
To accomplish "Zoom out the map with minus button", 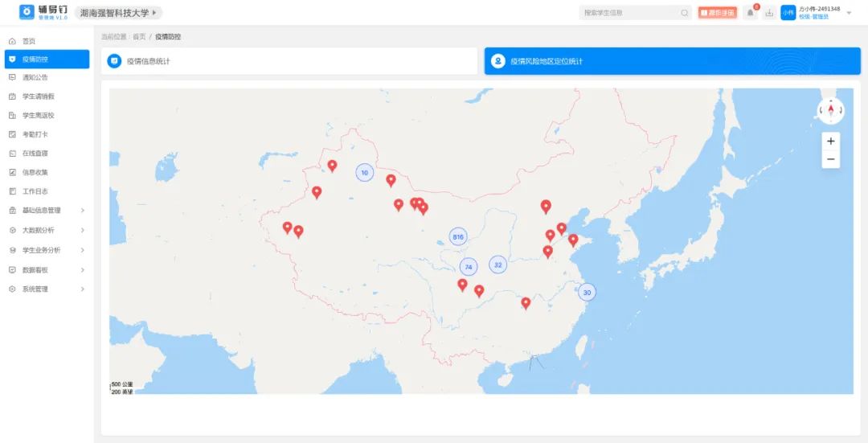I will click(830, 160).
